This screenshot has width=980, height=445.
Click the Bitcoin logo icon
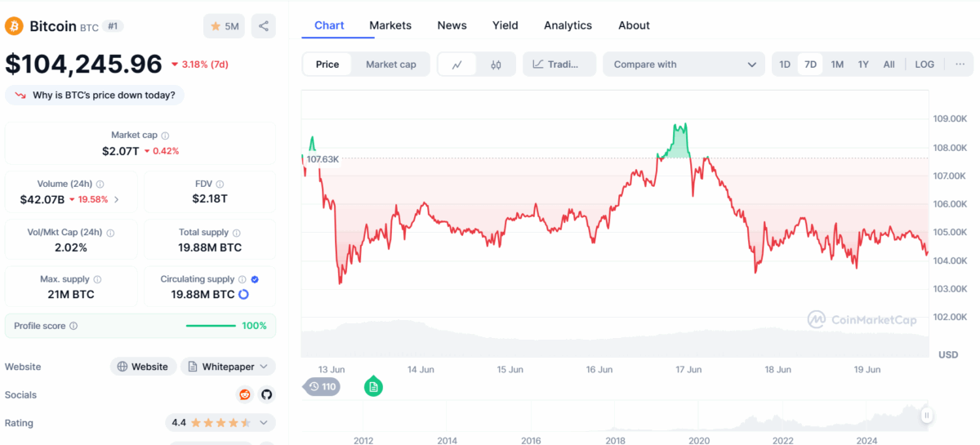click(x=14, y=26)
